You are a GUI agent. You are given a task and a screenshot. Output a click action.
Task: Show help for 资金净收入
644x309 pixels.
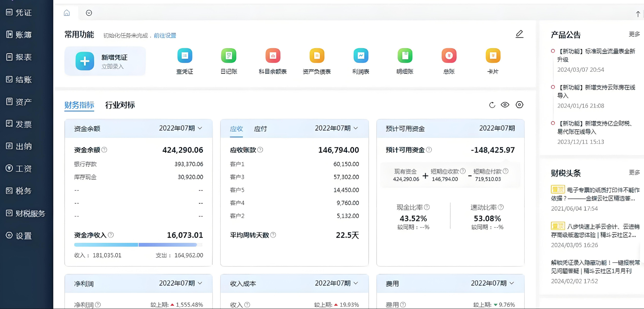pos(111,235)
